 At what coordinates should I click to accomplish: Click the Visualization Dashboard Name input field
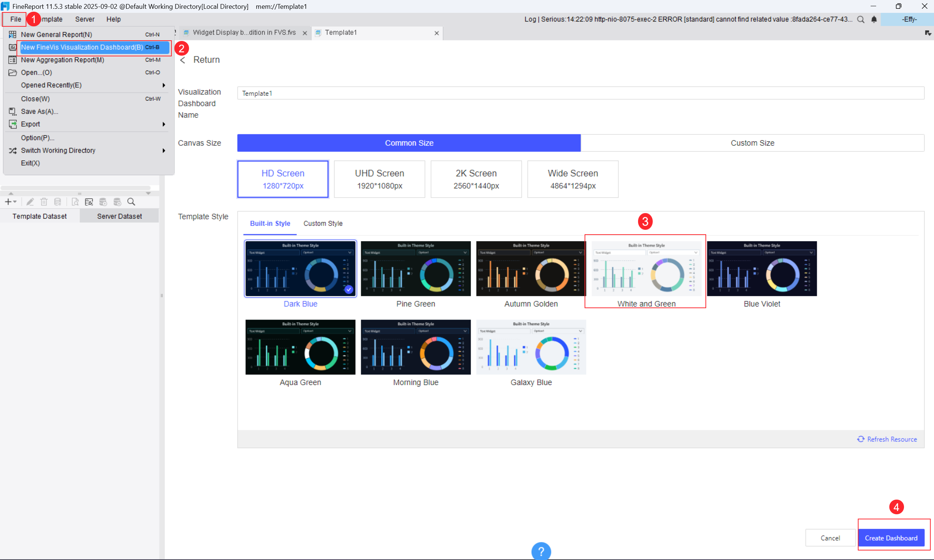pos(581,93)
